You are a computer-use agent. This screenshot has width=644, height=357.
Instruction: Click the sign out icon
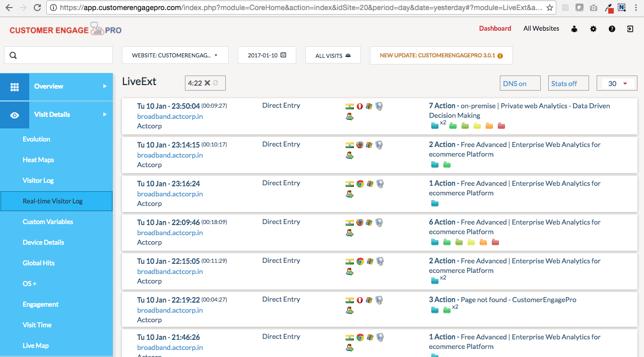[630, 29]
